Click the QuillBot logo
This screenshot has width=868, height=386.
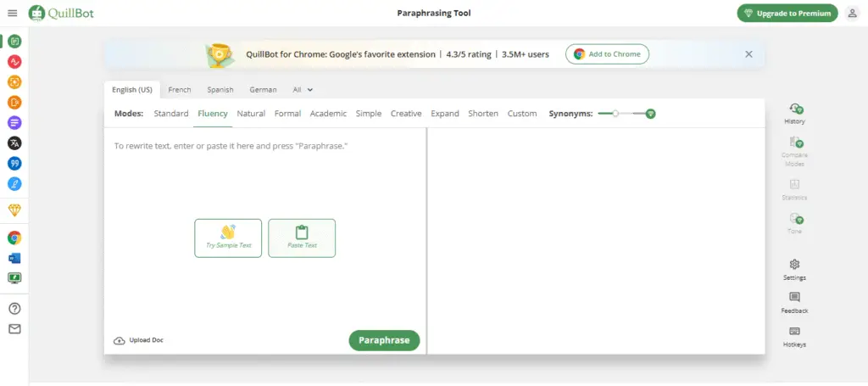coord(61,13)
